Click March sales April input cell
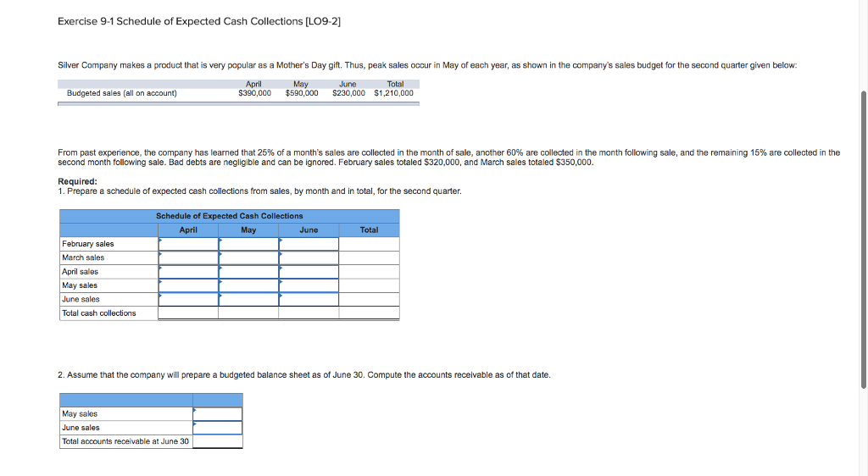 [188, 257]
